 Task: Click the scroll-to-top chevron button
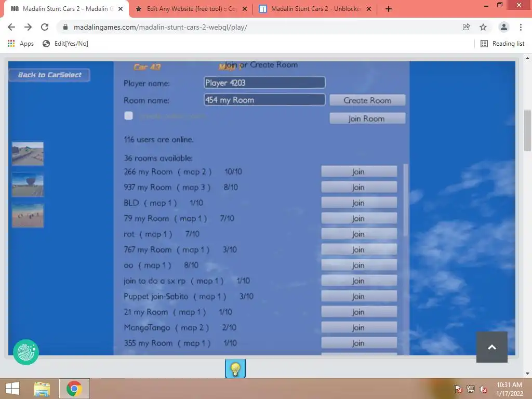(x=492, y=347)
